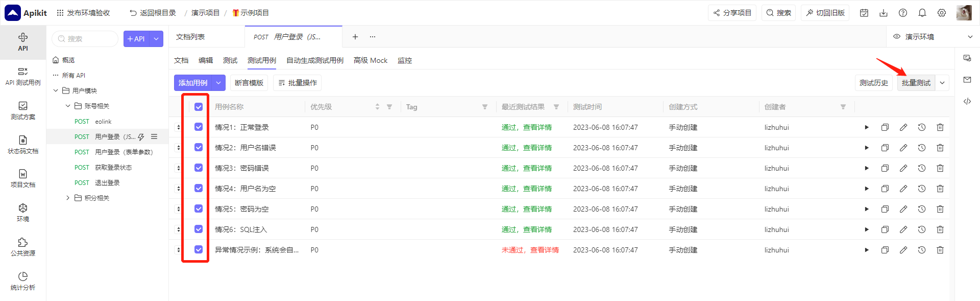The image size is (980, 301).
Task: Open settings gear in top bar
Action: [942, 13]
